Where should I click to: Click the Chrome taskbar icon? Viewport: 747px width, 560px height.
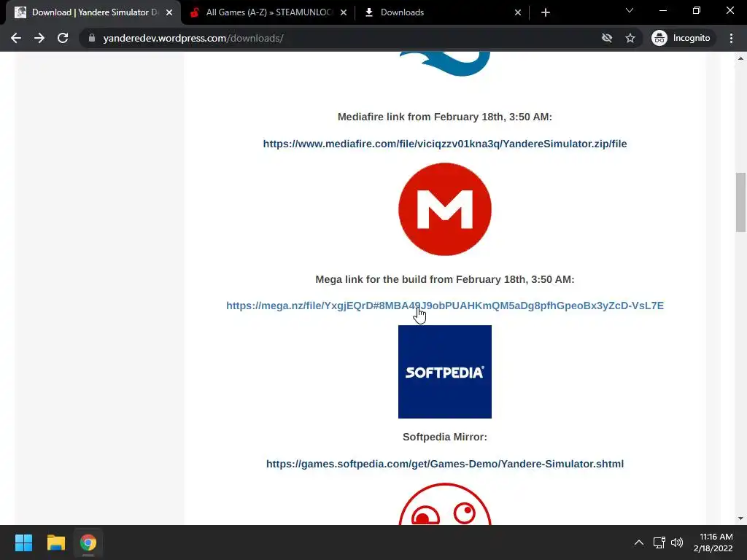point(88,542)
